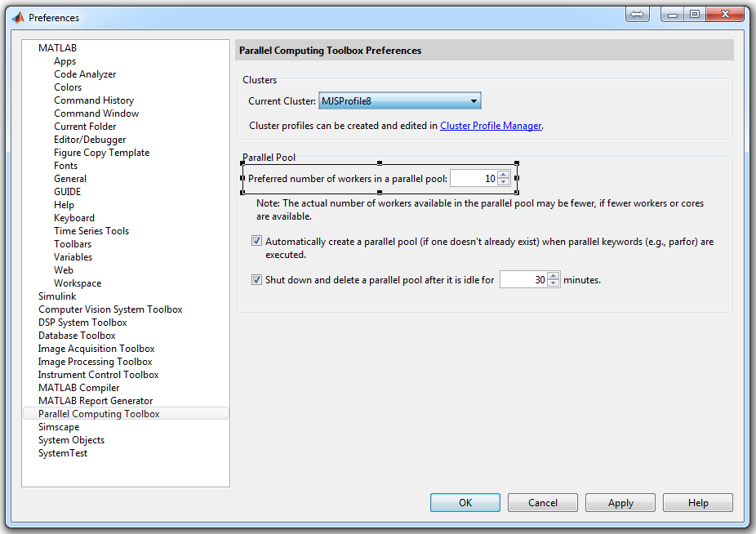This screenshot has height=534, width=756.
Task: Select Web preferences
Action: [64, 270]
